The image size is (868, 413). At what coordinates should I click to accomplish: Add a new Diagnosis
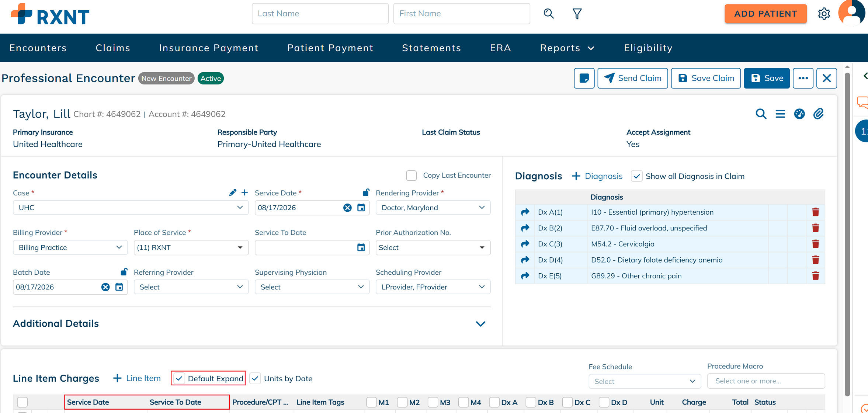click(x=597, y=176)
